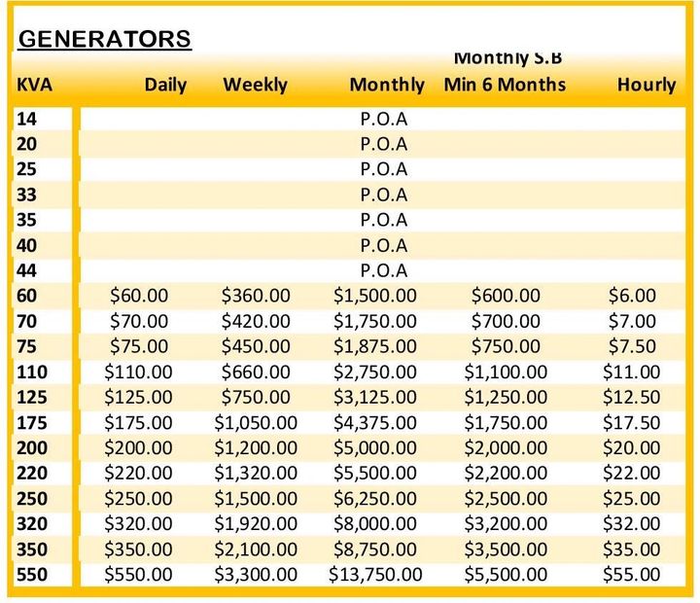This screenshot has width=700, height=603.
Task: Select the $12.50 hourly rate cell
Action: coord(632,397)
